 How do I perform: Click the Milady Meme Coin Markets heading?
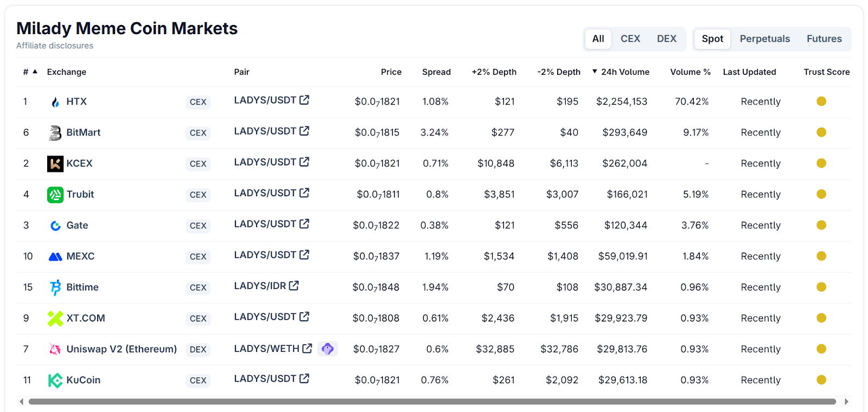(127, 28)
